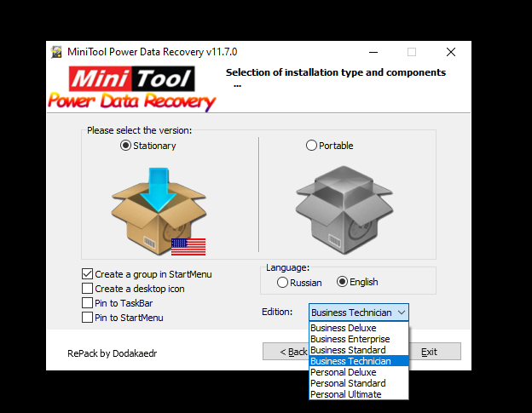The width and height of the screenshot is (532, 413).
Task: Minimize the installer window
Action: pos(373,52)
